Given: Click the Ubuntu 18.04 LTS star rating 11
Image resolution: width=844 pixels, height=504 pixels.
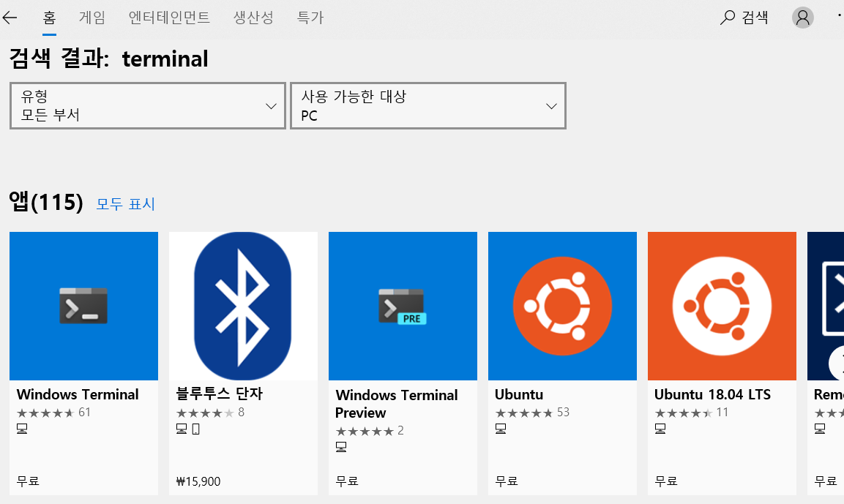Looking at the screenshot, I should tap(691, 413).
